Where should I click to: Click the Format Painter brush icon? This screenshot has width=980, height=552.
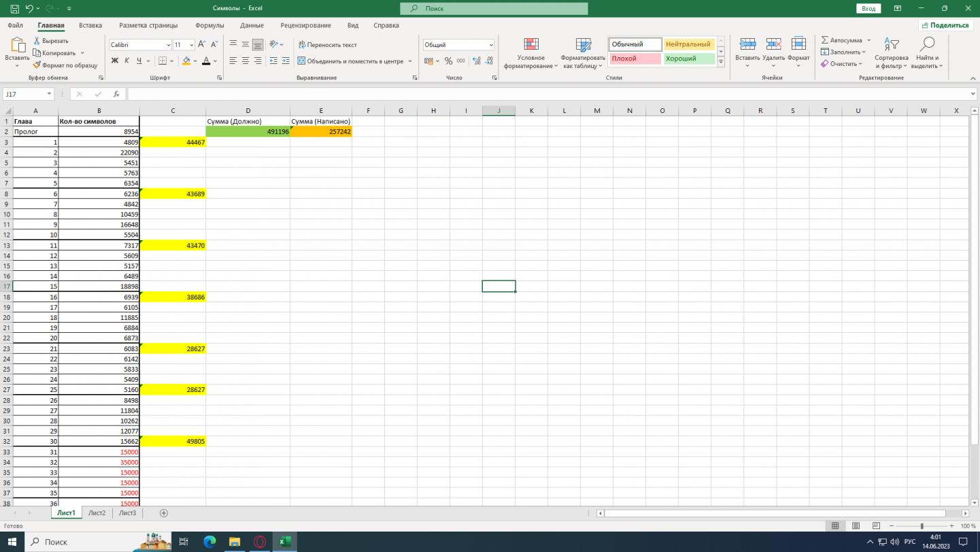37,65
